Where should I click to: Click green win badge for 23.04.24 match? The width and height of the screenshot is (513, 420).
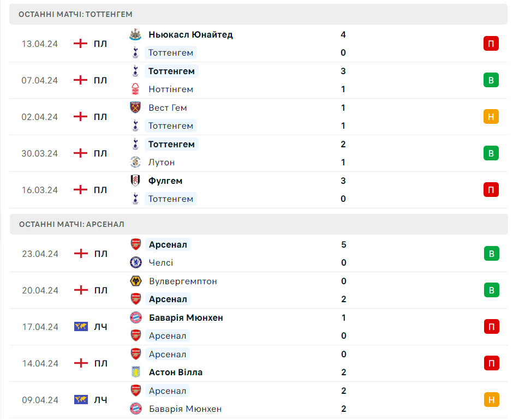click(x=491, y=254)
